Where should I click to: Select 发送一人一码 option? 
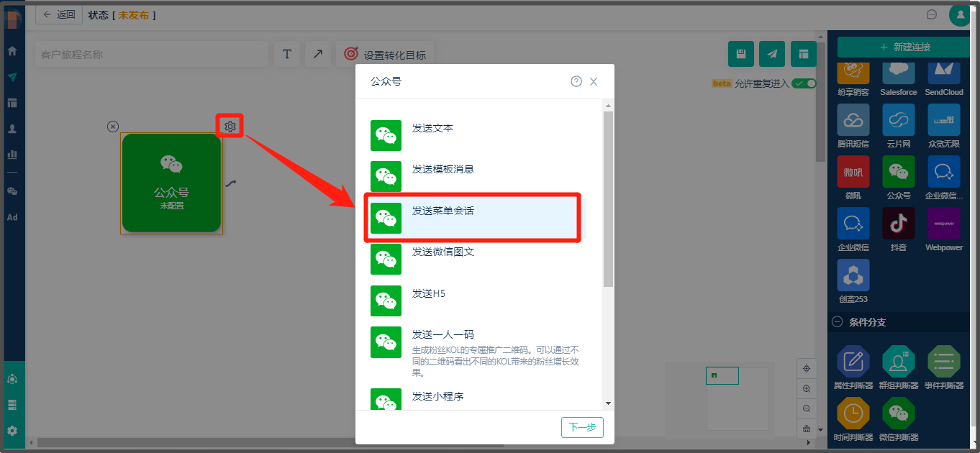(476, 352)
